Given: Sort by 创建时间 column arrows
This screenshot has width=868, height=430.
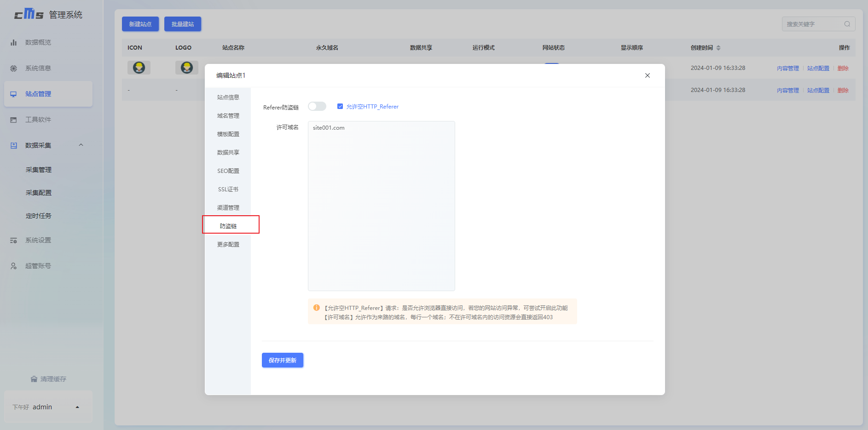Looking at the screenshot, I should (718, 48).
